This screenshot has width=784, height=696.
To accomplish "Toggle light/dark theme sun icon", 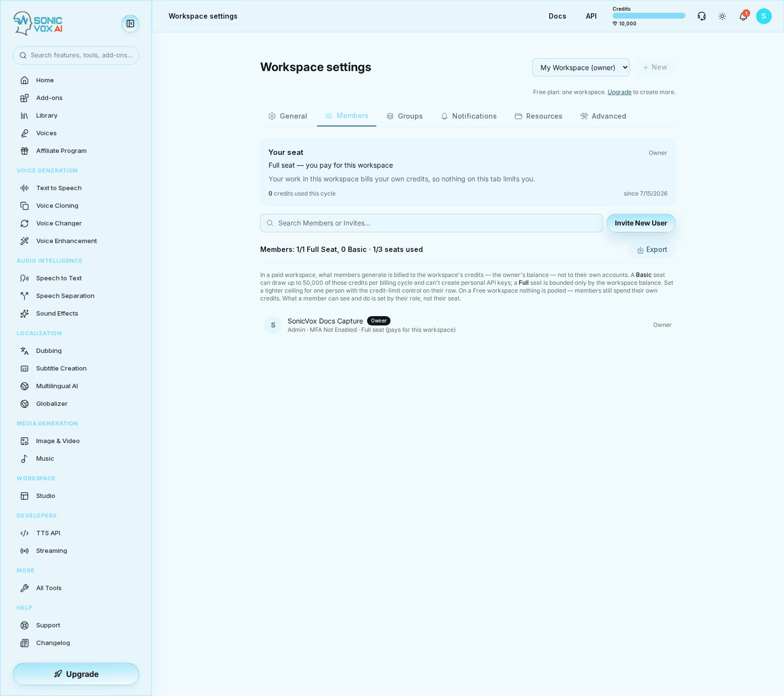I will click(x=722, y=16).
